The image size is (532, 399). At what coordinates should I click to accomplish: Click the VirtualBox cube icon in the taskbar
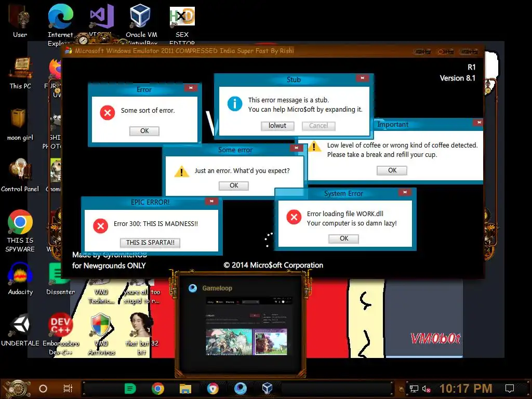point(268,388)
